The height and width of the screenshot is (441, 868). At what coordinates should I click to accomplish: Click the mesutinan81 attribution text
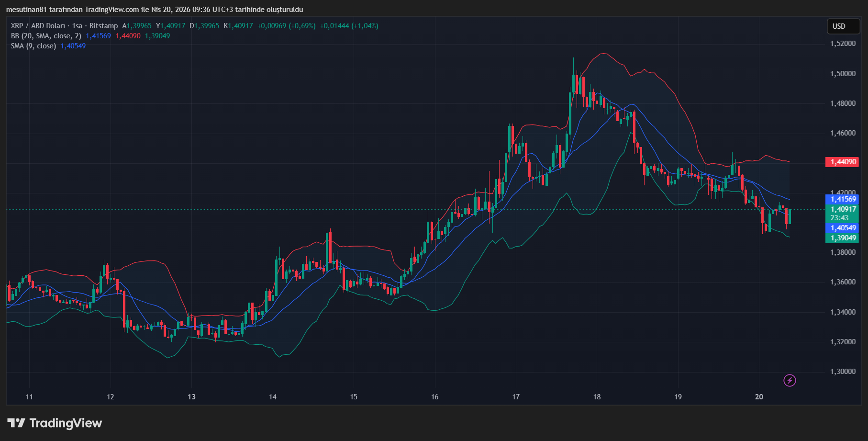coord(28,9)
